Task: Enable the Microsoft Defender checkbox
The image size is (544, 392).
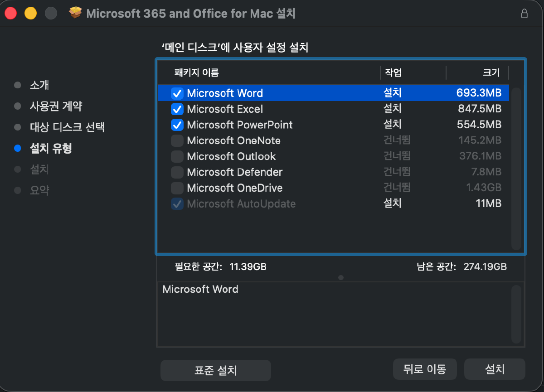Action: (177, 172)
